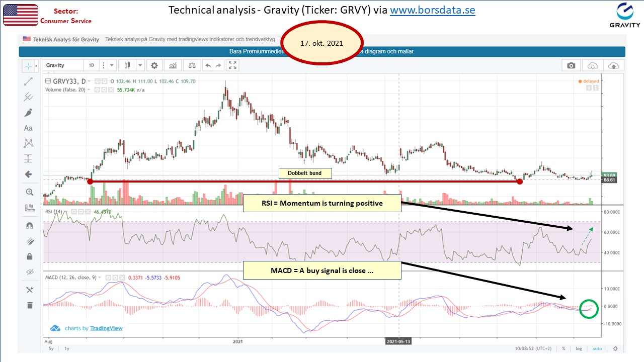The image size is (644, 362).
Task: Click the 2021-05-13 date marker
Action: tap(399, 341)
